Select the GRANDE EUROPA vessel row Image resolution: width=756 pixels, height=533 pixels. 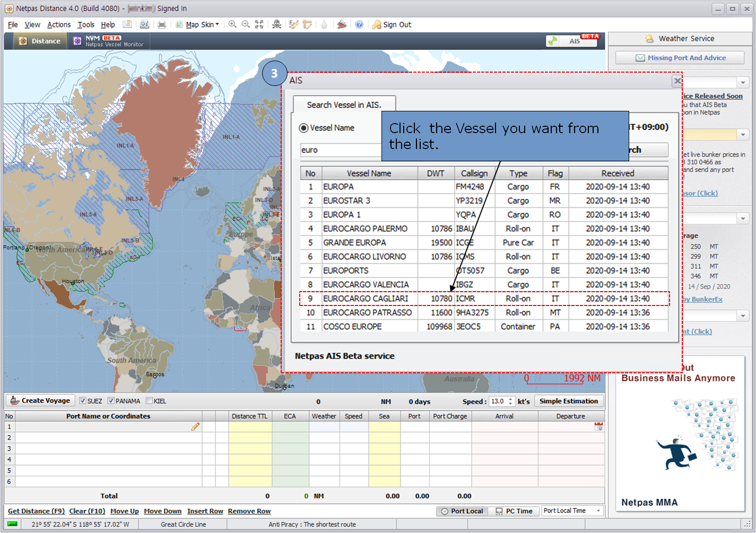pos(484,242)
